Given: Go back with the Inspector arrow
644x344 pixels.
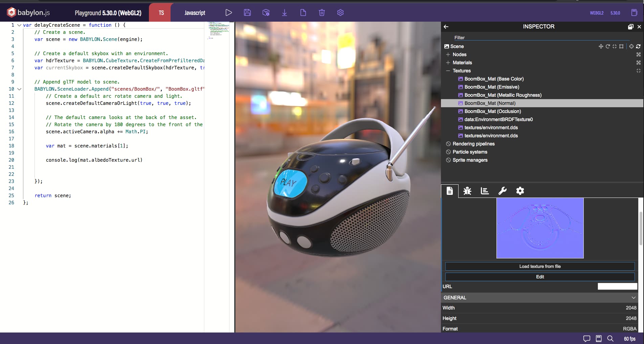Looking at the screenshot, I should [446, 26].
